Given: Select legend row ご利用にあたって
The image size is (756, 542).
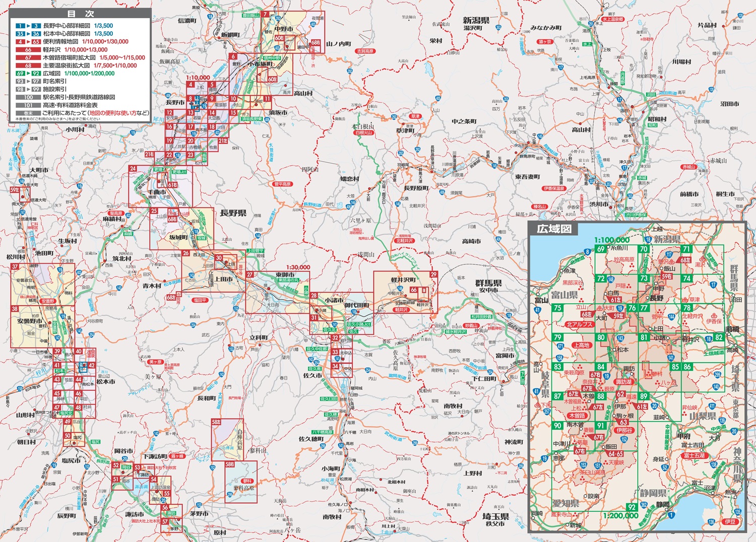Looking at the screenshot, I should tap(83, 113).
